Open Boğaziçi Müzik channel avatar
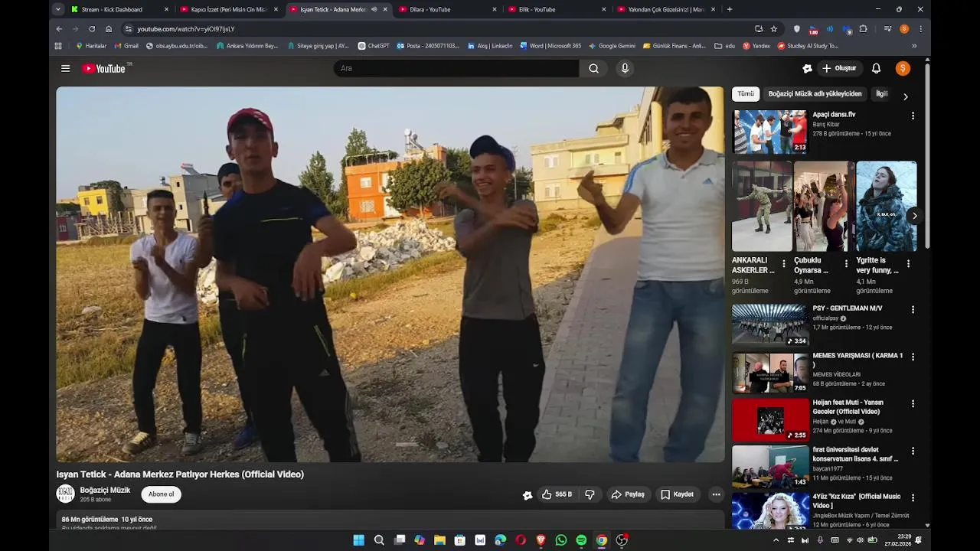This screenshot has width=980, height=551. click(x=65, y=494)
